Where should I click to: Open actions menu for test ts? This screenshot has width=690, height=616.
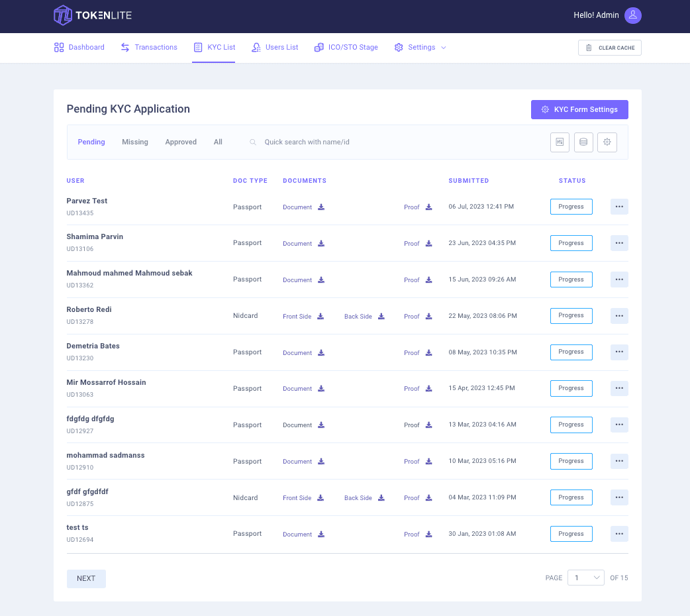(619, 534)
